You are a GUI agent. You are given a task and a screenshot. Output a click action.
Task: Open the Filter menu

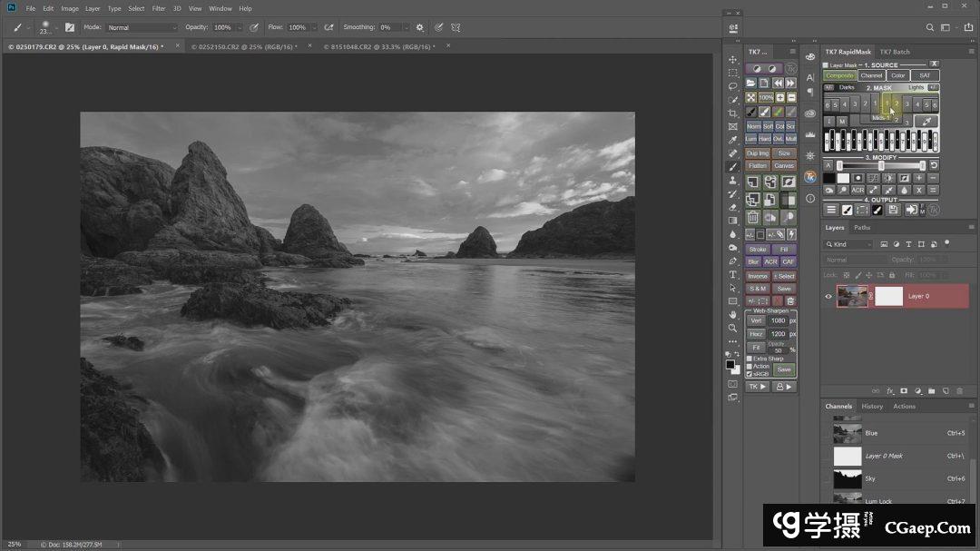point(159,8)
